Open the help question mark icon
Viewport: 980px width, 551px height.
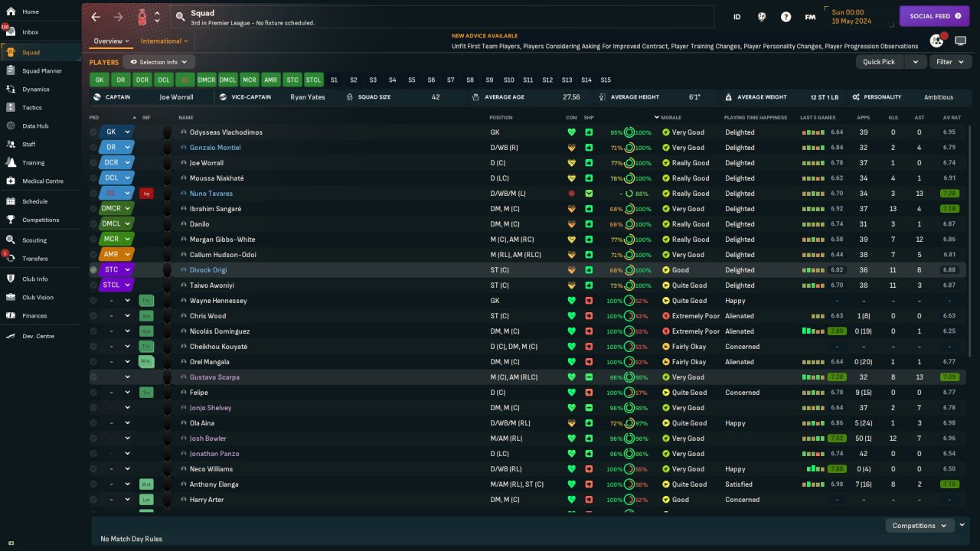click(786, 17)
